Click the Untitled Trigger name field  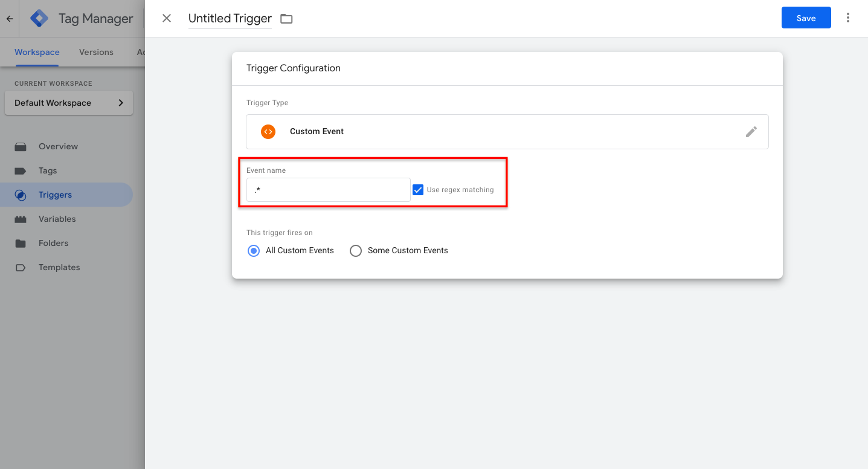pos(230,19)
